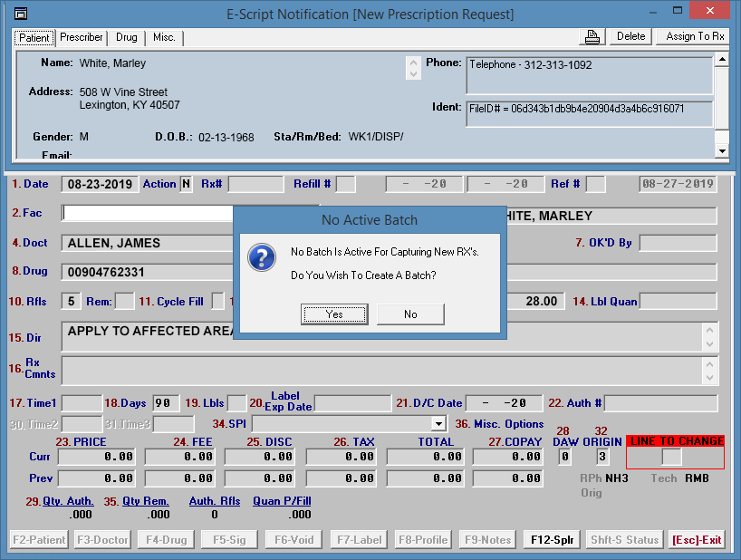Image resolution: width=741 pixels, height=560 pixels.
Task: Click the printer icon in notification toolbar
Action: [592, 37]
